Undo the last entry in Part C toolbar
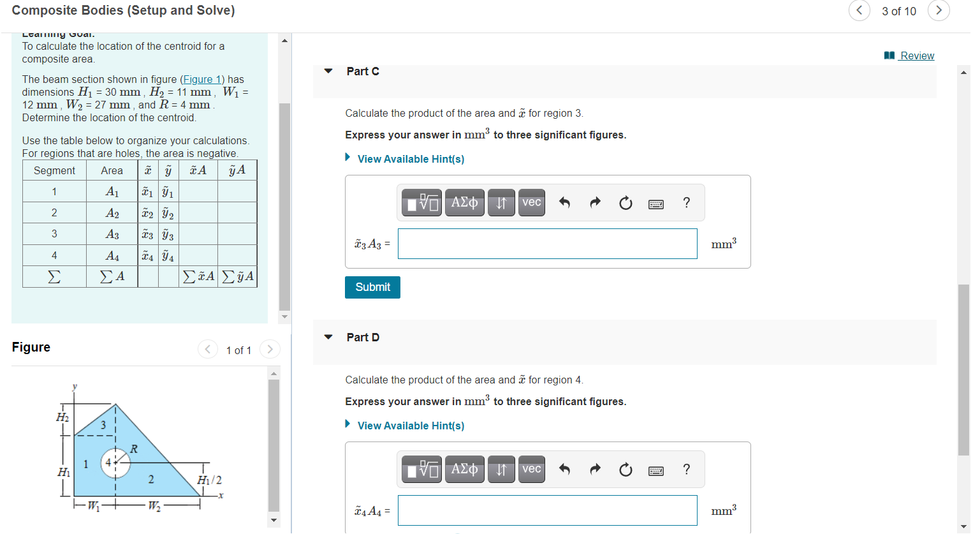 (x=564, y=202)
